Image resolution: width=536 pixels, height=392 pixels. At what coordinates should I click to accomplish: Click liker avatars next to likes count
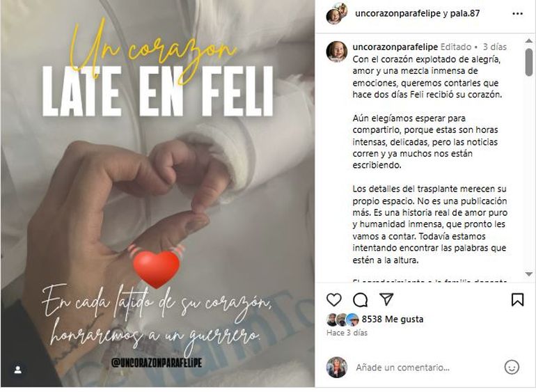pyautogui.click(x=342, y=320)
